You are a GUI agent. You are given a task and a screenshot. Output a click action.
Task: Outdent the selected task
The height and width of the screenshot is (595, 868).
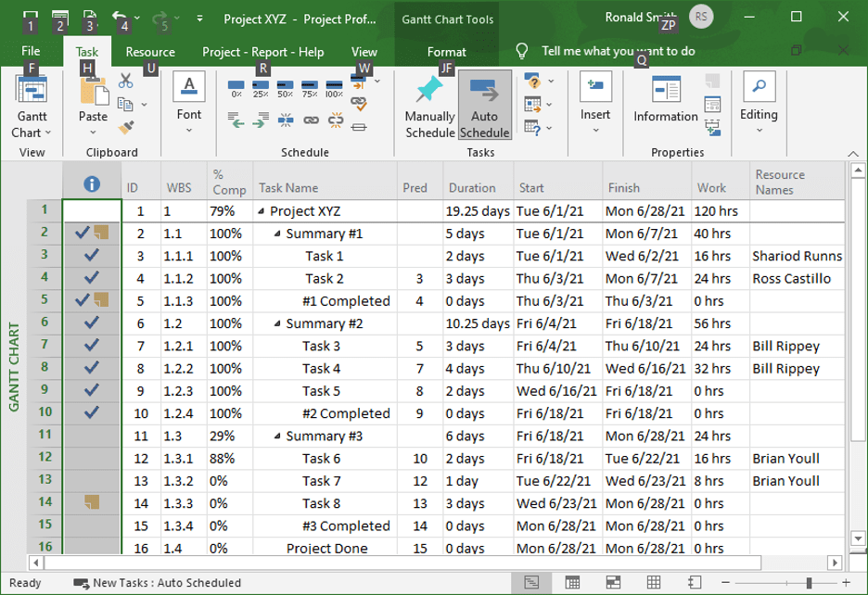click(x=236, y=120)
